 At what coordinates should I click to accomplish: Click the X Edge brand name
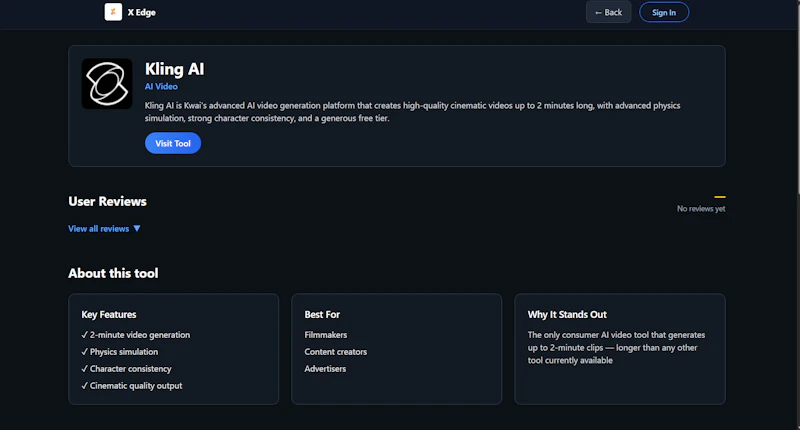tap(142, 12)
